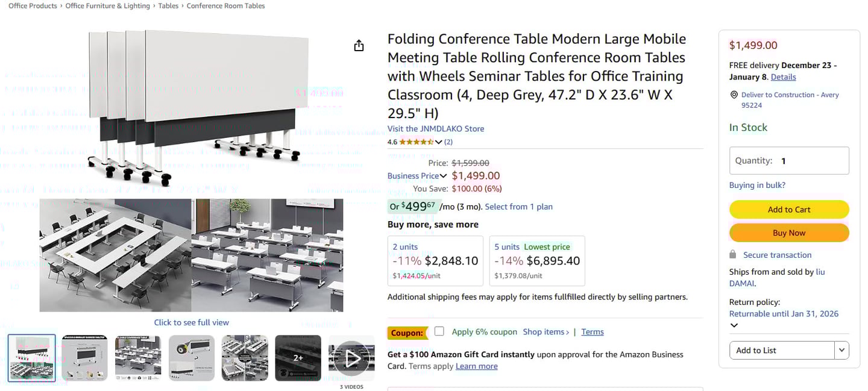The width and height of the screenshot is (868, 391).
Task: Check the Apply 6% coupon checkbox
Action: pyautogui.click(x=439, y=331)
